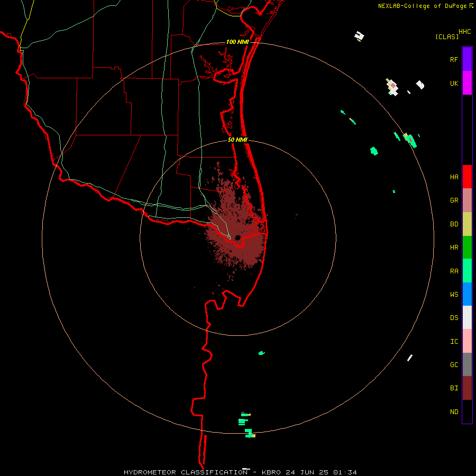Select the brown BI biological swatch
Image resolution: width=476 pixels, height=476 pixels.
pyautogui.click(x=467, y=388)
